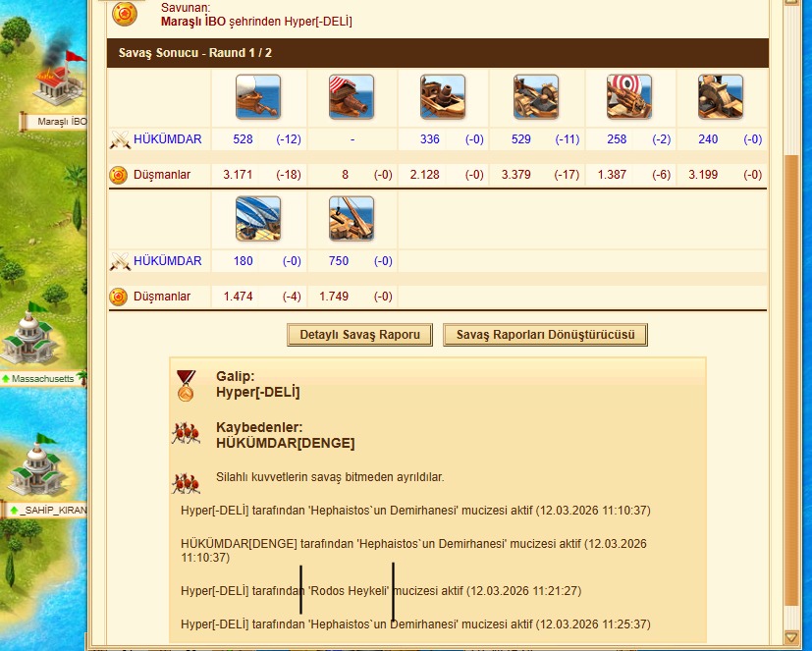Click the Balloon carrier icon above 180

click(x=258, y=219)
